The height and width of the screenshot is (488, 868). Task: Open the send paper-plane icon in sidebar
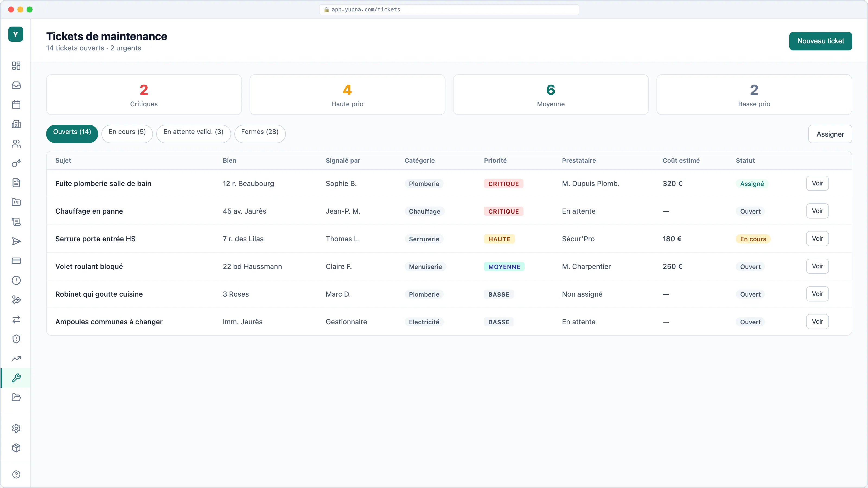(x=16, y=242)
